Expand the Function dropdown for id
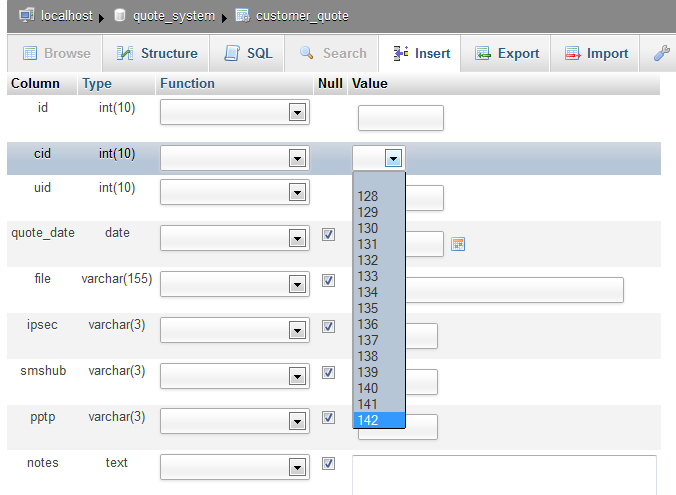 [x=296, y=112]
